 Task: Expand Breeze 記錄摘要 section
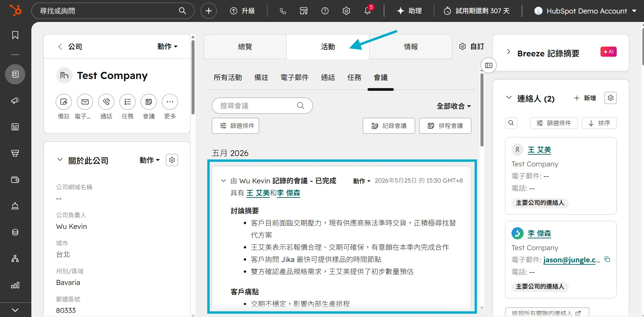(x=508, y=52)
